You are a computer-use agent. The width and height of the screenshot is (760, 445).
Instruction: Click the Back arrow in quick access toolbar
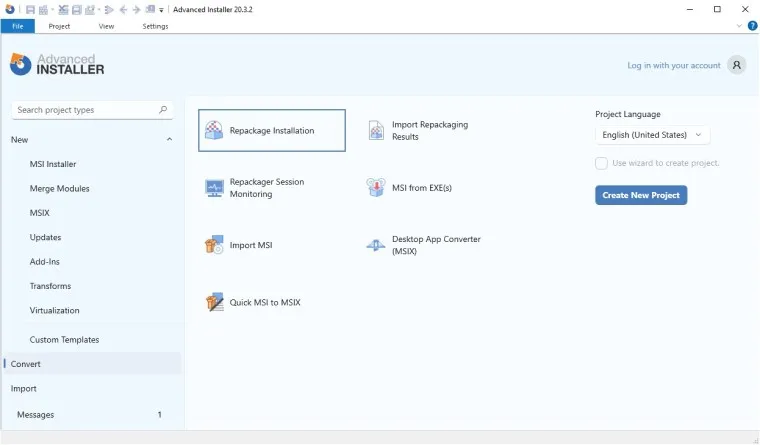pos(123,10)
